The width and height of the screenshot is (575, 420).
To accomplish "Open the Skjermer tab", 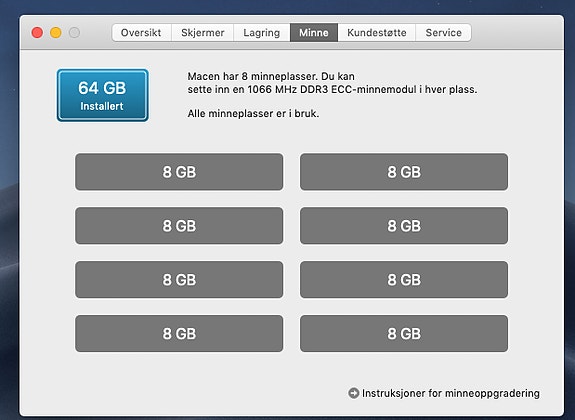I will point(202,33).
